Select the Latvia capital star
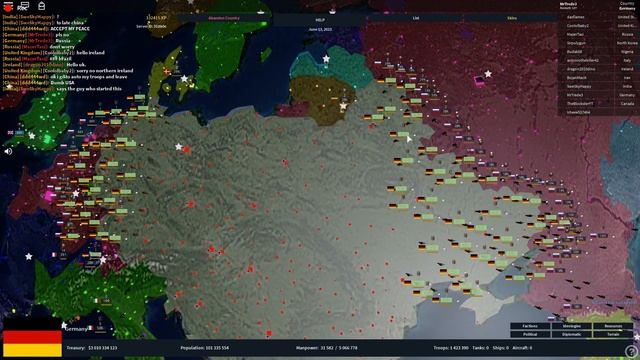The height and width of the screenshot is (360, 640). point(326,59)
